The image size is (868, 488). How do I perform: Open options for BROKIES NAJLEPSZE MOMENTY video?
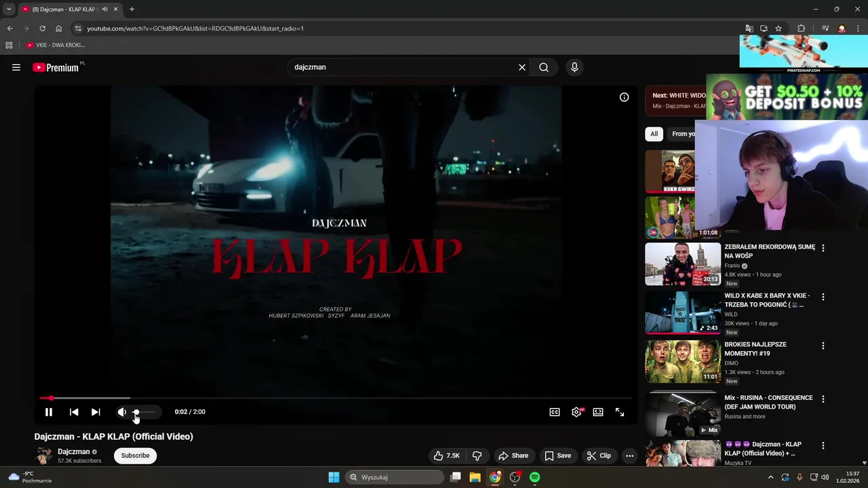pyautogui.click(x=823, y=346)
